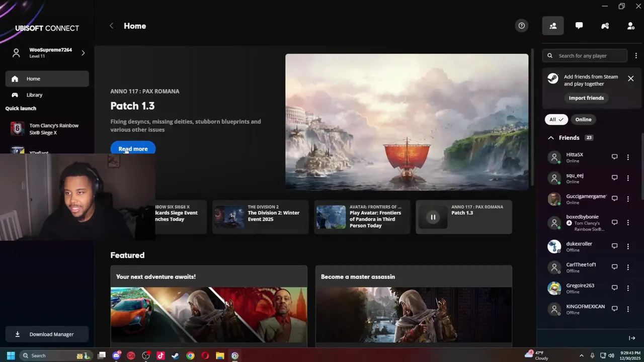
Task: Open chat with CarlThee1of1
Action: point(614,267)
